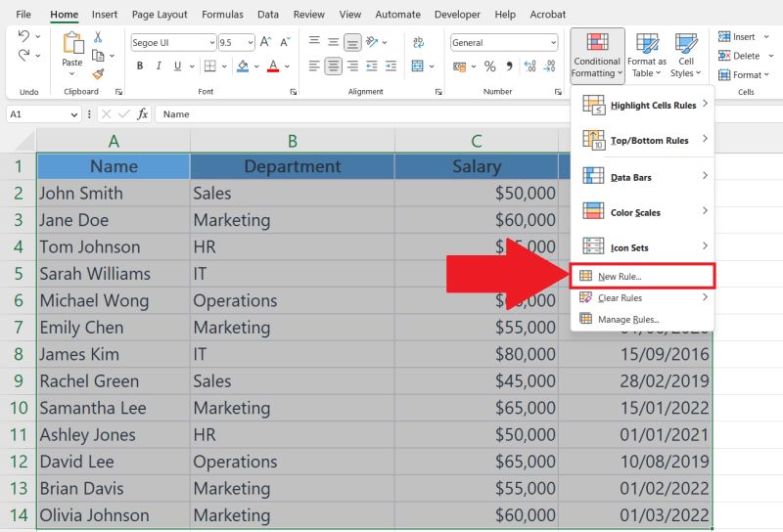The height and width of the screenshot is (532, 783).
Task: Activate the Format Painter brush
Action: pos(99,74)
